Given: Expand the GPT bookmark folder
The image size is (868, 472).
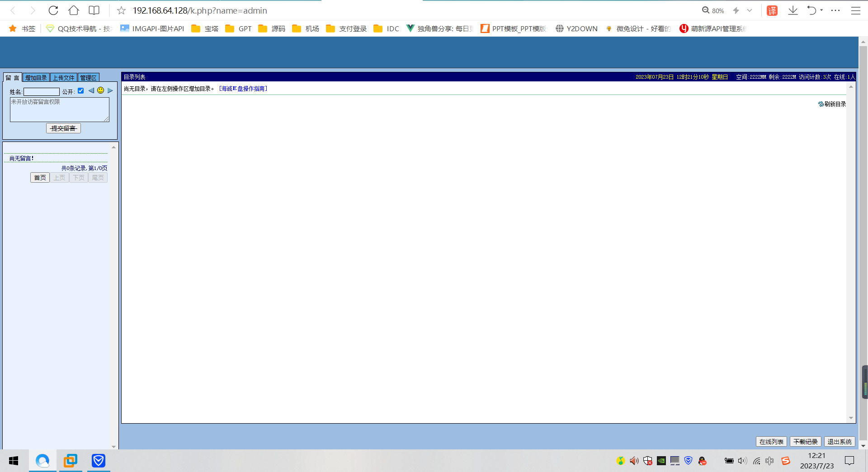Looking at the screenshot, I should click(x=239, y=28).
